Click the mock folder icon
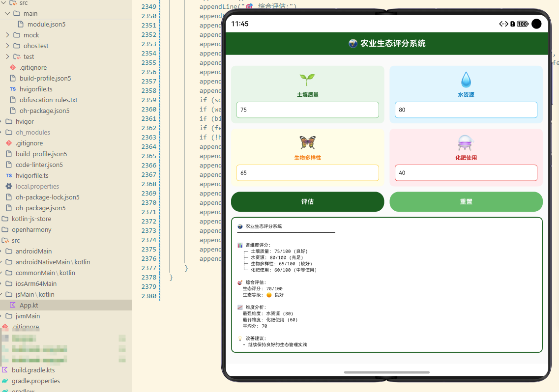 tap(17, 35)
